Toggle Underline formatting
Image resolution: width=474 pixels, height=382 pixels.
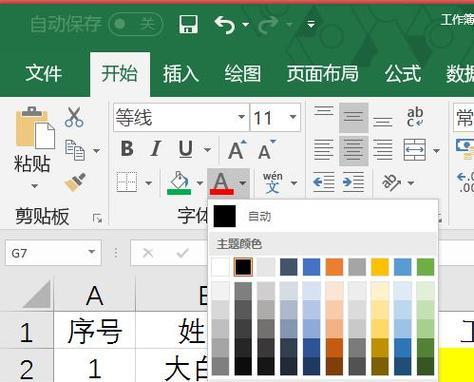point(186,149)
